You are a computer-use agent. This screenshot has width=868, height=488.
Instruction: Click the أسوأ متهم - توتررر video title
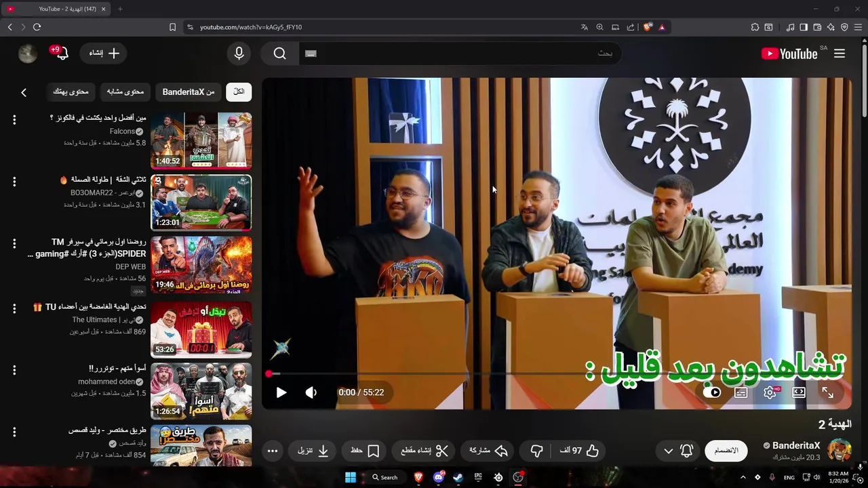tap(117, 368)
